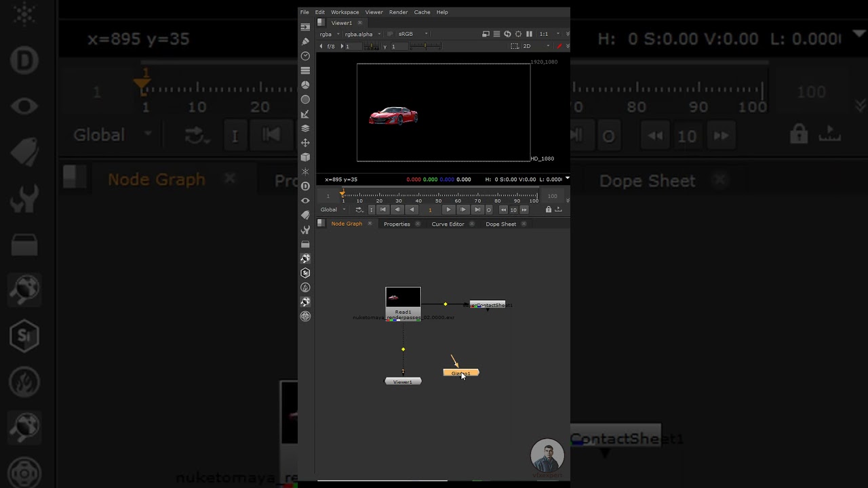Click the viewer refresh icon
868x488 pixels.
coord(507,34)
